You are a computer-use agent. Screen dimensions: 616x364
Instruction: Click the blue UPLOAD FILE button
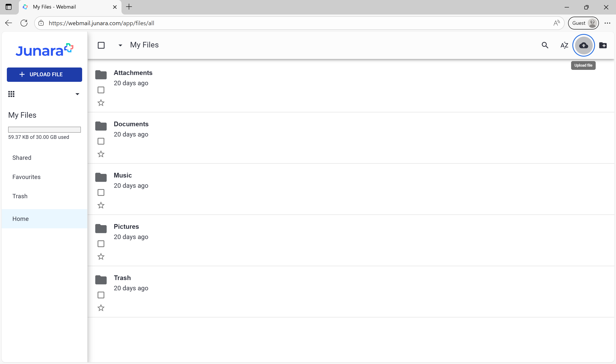44,74
